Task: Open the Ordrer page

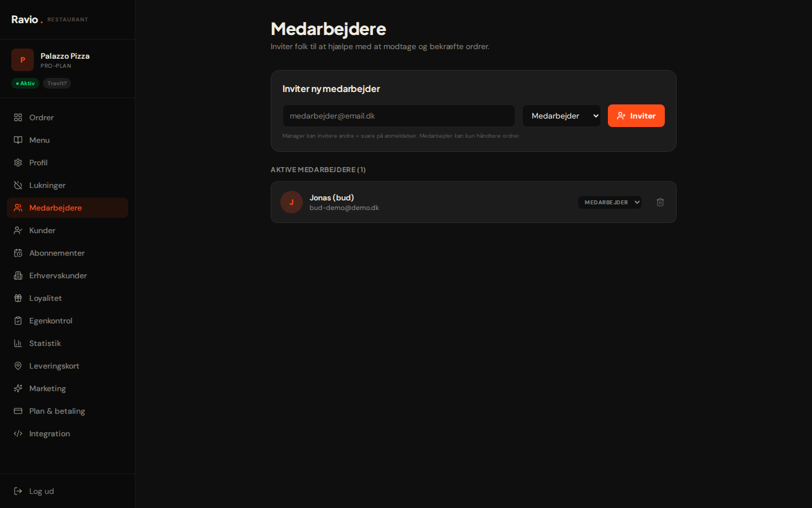Action: tap(67, 117)
